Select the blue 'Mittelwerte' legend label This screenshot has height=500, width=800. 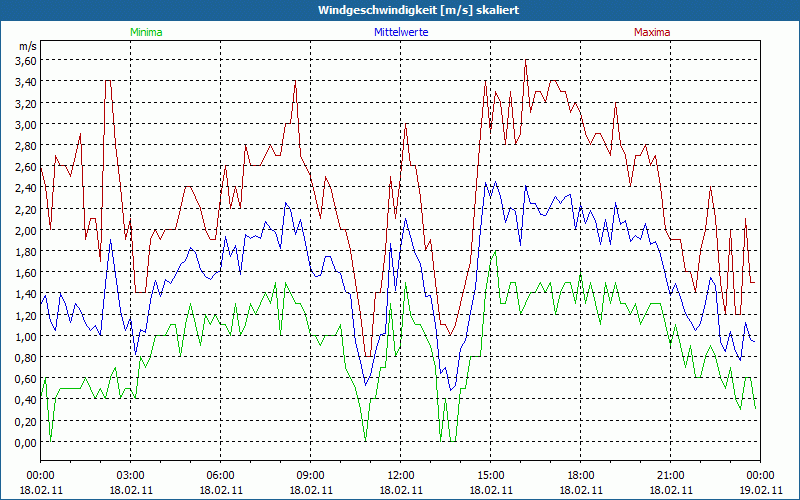401,32
